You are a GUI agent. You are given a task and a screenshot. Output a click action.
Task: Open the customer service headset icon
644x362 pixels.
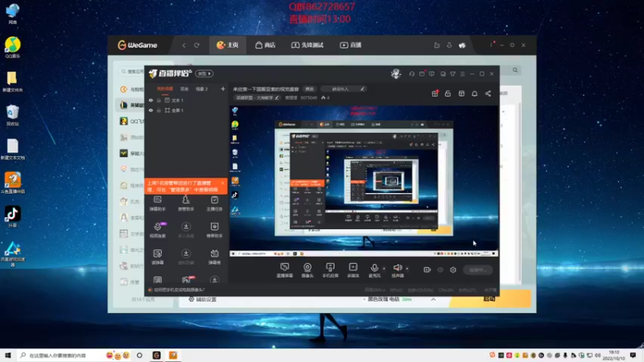pyautogui.click(x=411, y=74)
